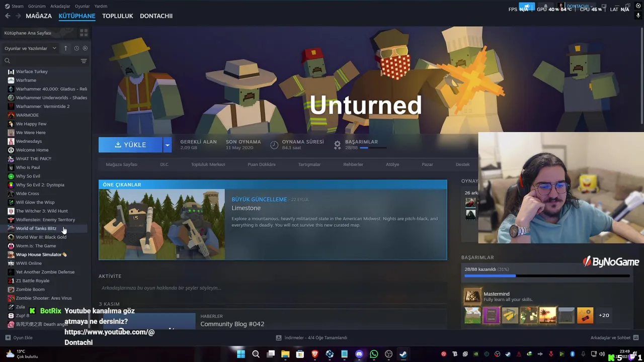Click the Mastermind achievement icon
The height and width of the screenshot is (362, 644).
pyautogui.click(x=472, y=297)
